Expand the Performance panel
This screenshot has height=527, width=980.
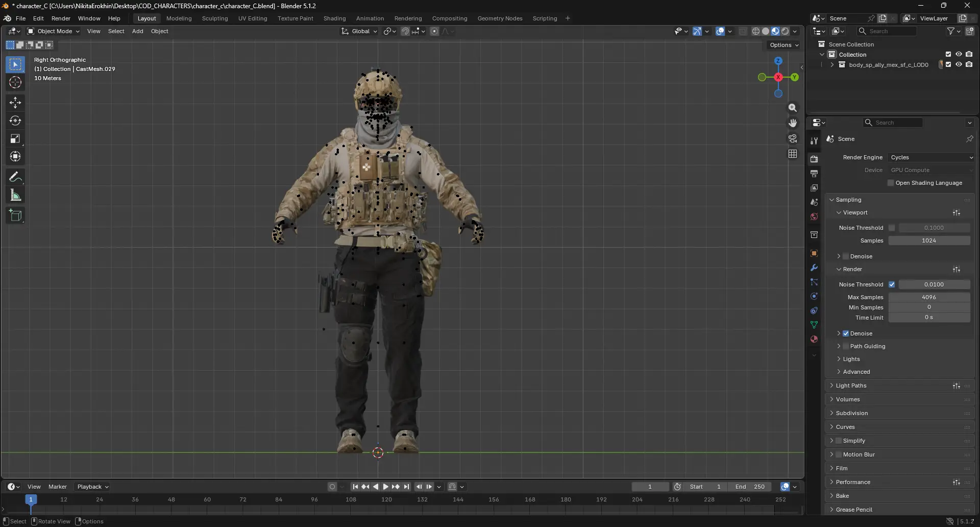pos(853,482)
